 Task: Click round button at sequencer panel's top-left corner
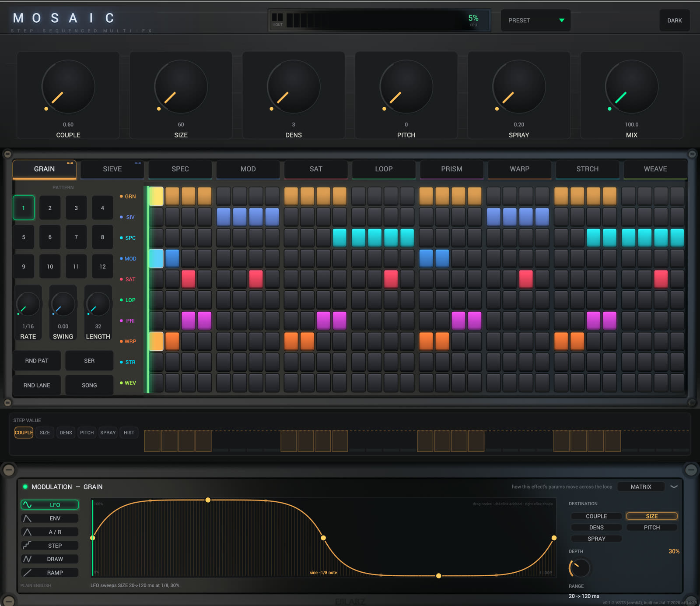(7, 154)
